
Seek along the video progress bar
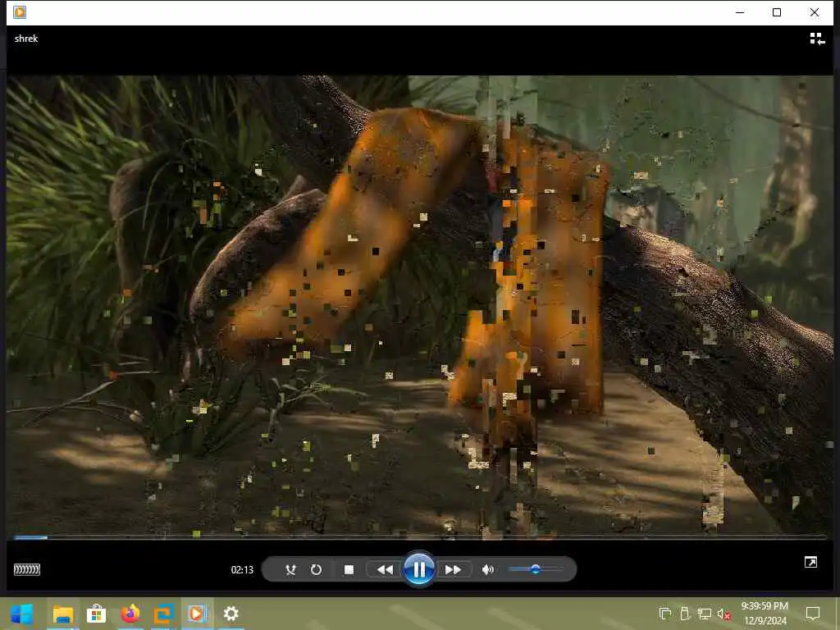420,536
